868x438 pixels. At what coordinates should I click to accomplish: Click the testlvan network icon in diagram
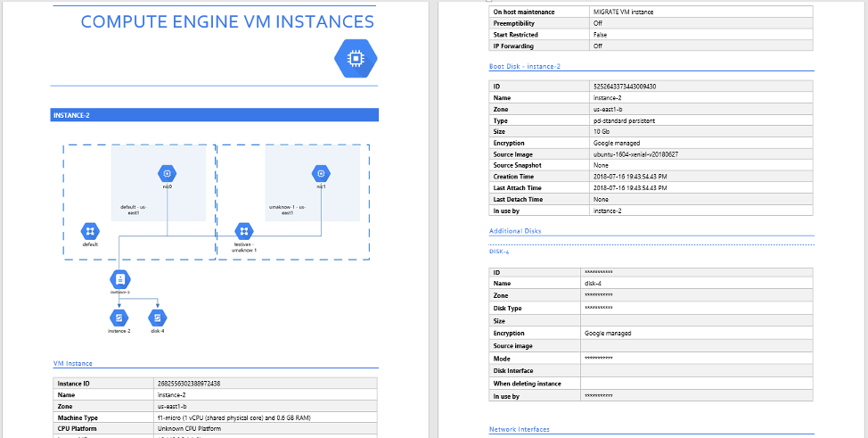[x=243, y=231]
